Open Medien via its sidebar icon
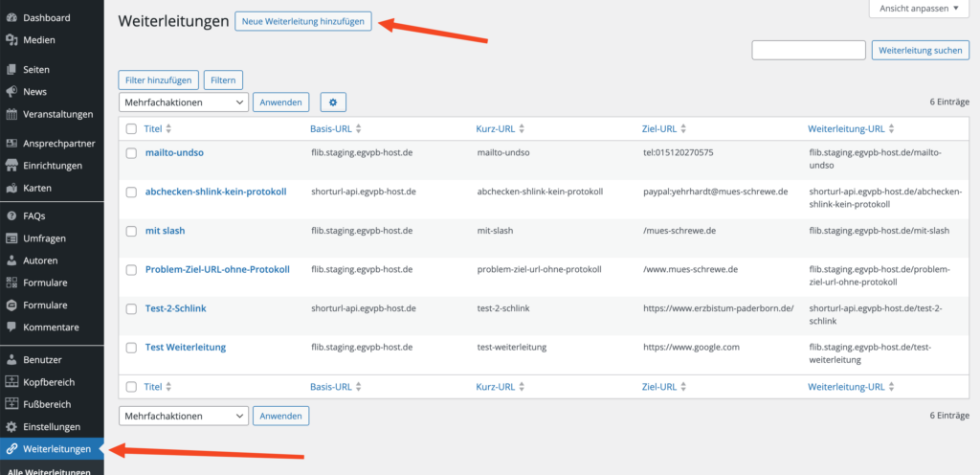 coord(11,40)
